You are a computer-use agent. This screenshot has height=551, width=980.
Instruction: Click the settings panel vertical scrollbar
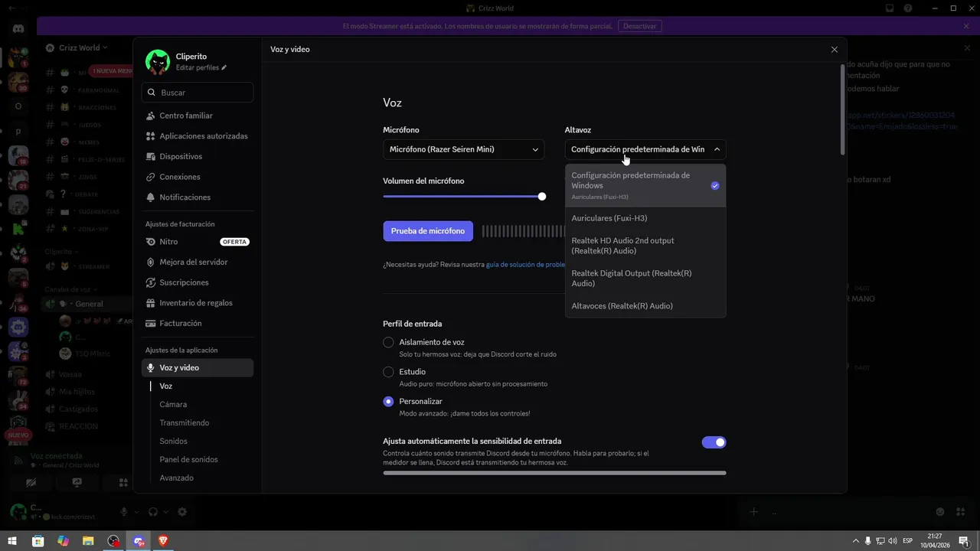point(843,109)
